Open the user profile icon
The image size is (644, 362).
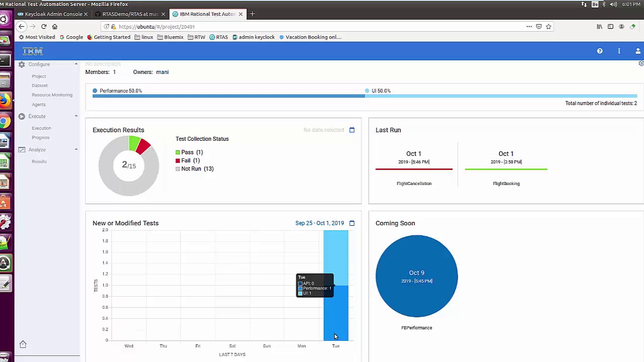638,51
